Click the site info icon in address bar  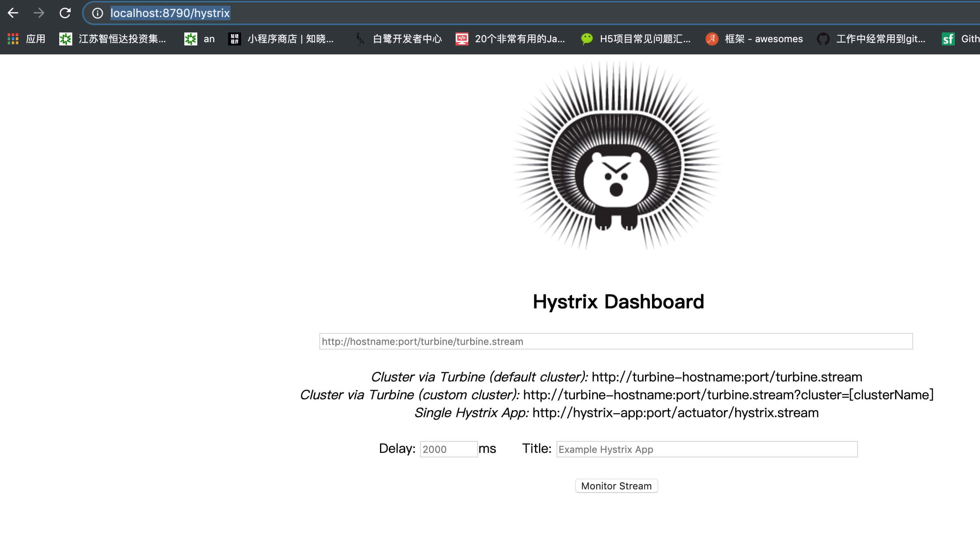pyautogui.click(x=97, y=13)
